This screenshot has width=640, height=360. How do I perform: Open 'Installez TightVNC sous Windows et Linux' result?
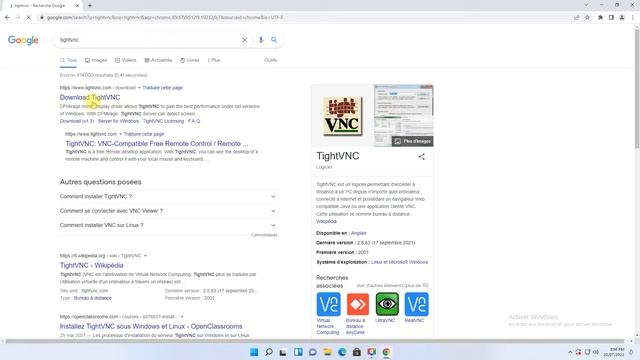click(151, 327)
